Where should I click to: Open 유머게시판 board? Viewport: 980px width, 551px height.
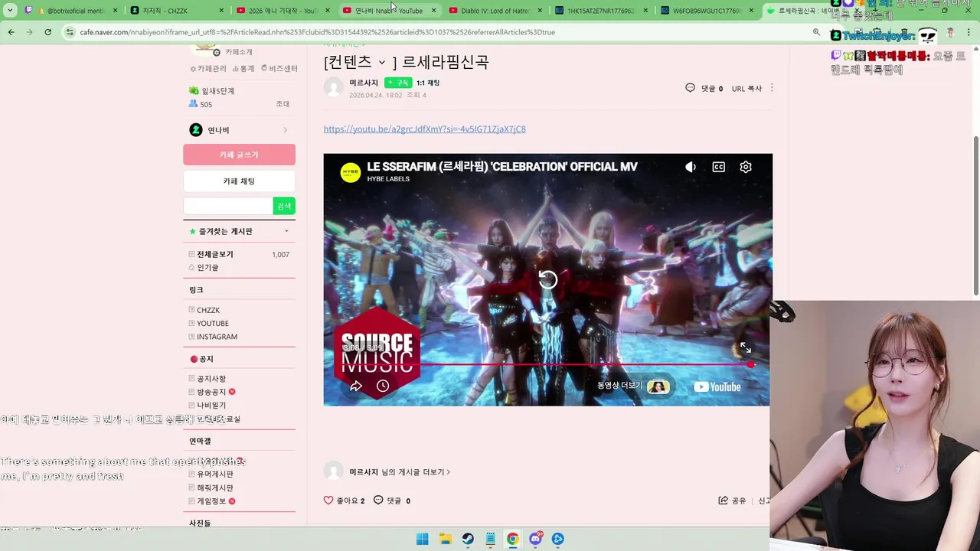tap(215, 474)
